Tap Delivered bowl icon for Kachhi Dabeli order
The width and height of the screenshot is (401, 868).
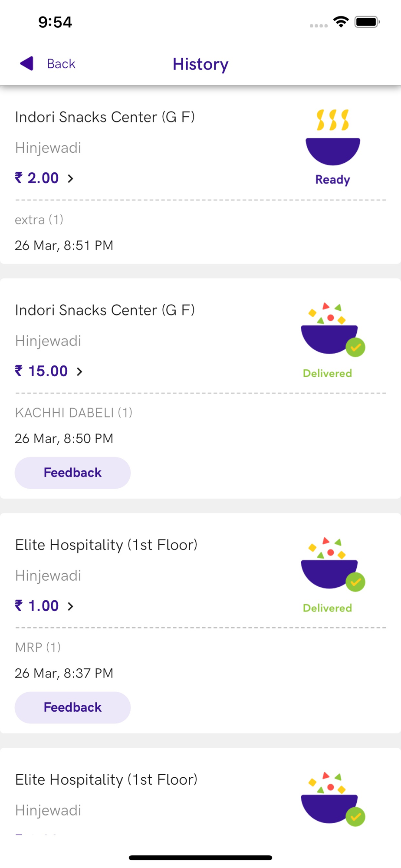330,330
